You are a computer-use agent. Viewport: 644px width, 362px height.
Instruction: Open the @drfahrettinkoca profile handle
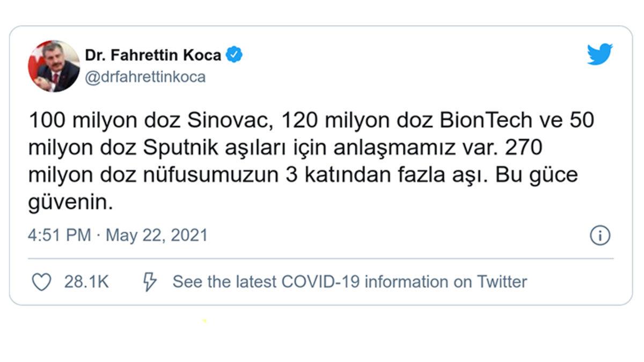[x=146, y=76]
